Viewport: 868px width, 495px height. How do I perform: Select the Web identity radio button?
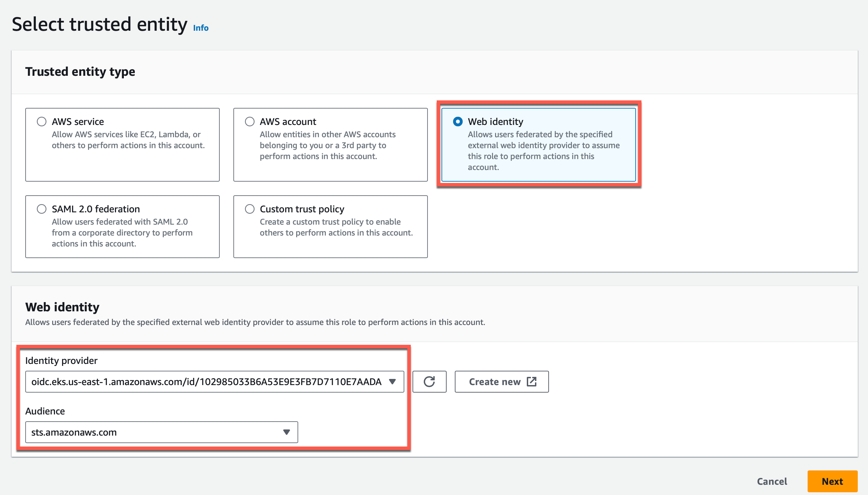pyautogui.click(x=458, y=122)
